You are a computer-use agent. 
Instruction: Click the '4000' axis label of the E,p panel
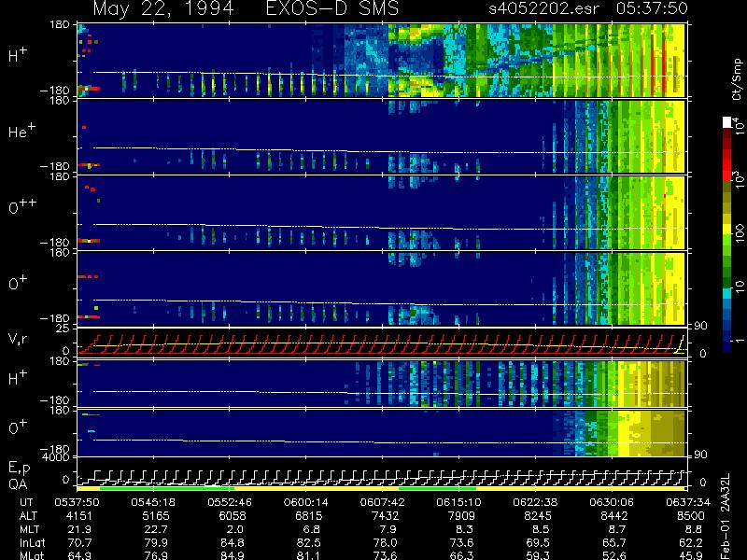point(58,457)
